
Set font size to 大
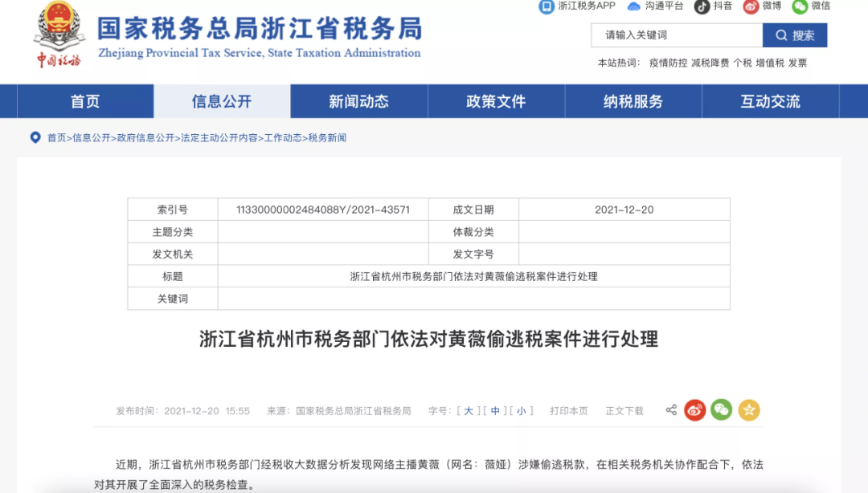click(469, 410)
